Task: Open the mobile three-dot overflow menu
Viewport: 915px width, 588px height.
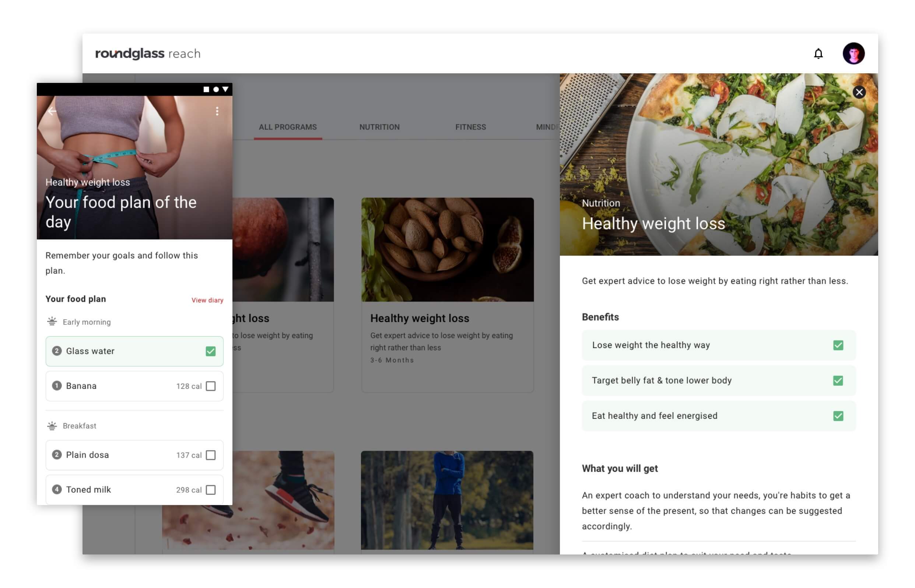Action: click(x=217, y=111)
